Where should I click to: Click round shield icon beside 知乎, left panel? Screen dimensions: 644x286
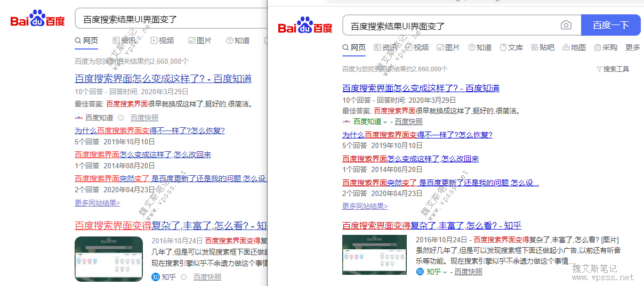coord(183,277)
